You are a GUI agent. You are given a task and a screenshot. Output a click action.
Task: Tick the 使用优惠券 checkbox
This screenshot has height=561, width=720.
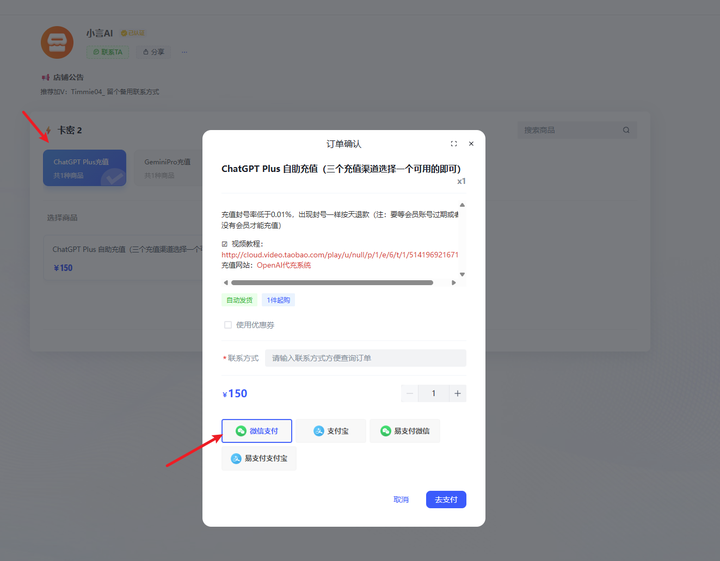[228, 325]
